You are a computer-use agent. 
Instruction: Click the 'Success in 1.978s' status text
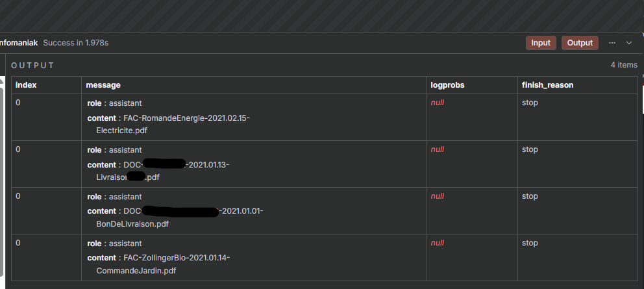pyautogui.click(x=75, y=43)
